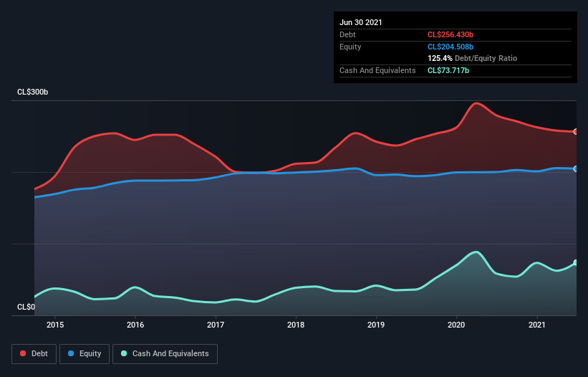588x377 pixels.
Task: Click the 2015 x-axis label
Action: 55,325
